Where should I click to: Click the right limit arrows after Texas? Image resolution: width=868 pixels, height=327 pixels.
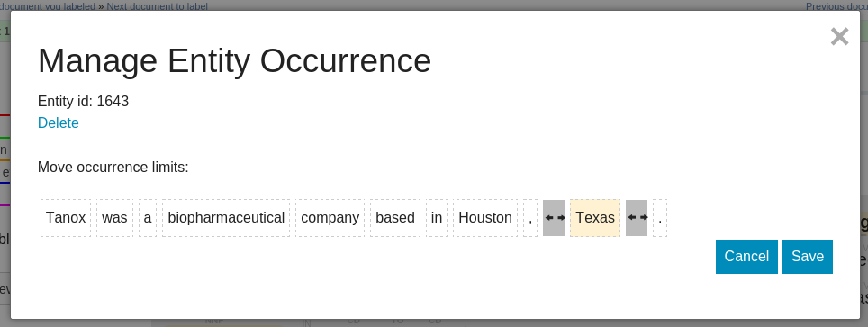pyautogui.click(x=637, y=218)
